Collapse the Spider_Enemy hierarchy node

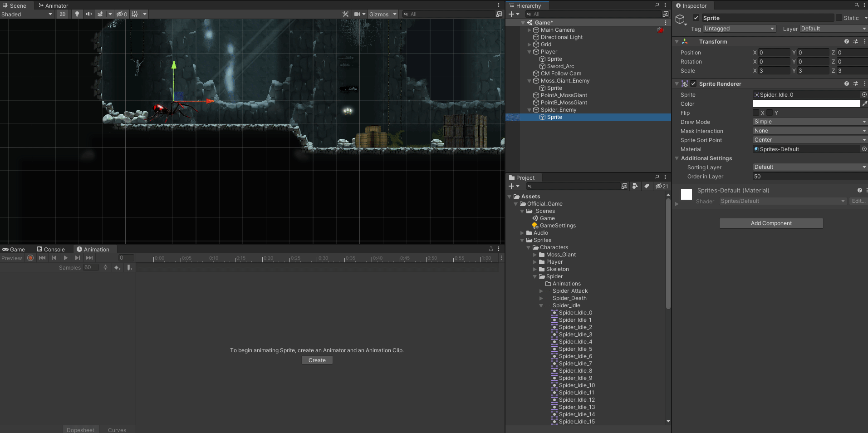pos(529,110)
